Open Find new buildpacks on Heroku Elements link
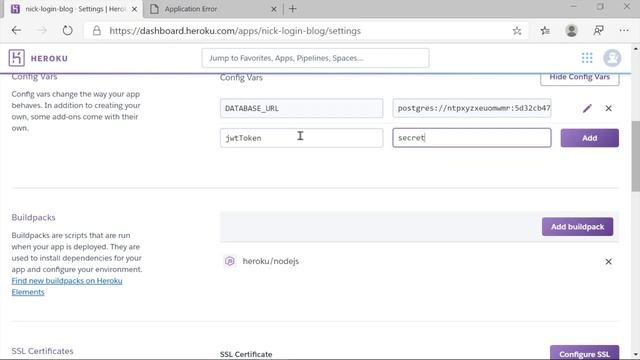 tap(67, 286)
